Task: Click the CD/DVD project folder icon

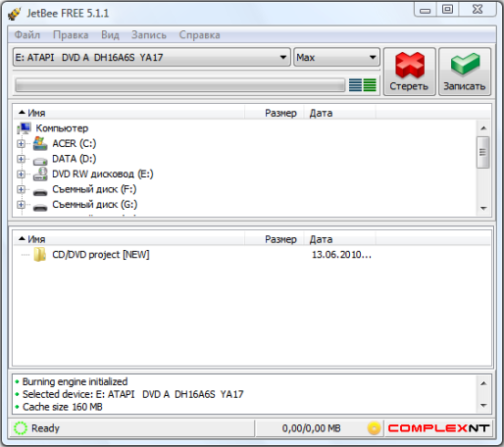Action: 40,255
